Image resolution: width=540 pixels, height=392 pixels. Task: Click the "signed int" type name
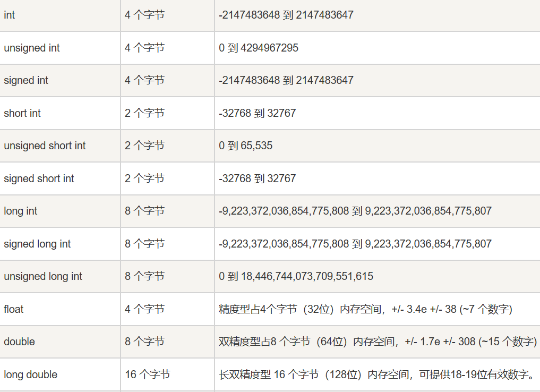(25, 80)
